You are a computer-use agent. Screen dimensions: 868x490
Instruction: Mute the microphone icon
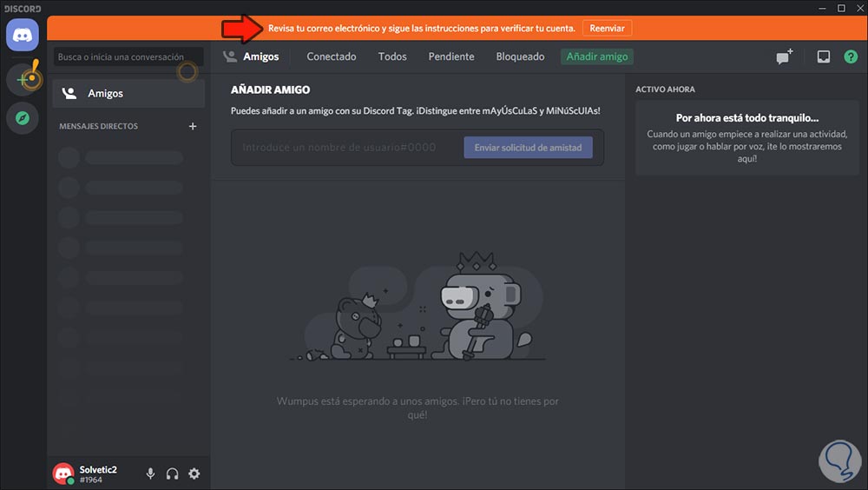tap(150, 473)
